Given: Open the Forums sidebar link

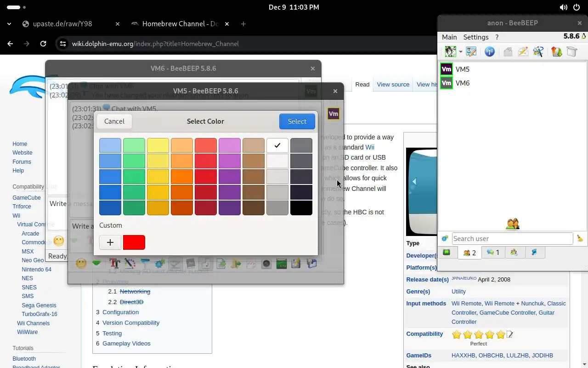Looking at the screenshot, I should [22, 162].
